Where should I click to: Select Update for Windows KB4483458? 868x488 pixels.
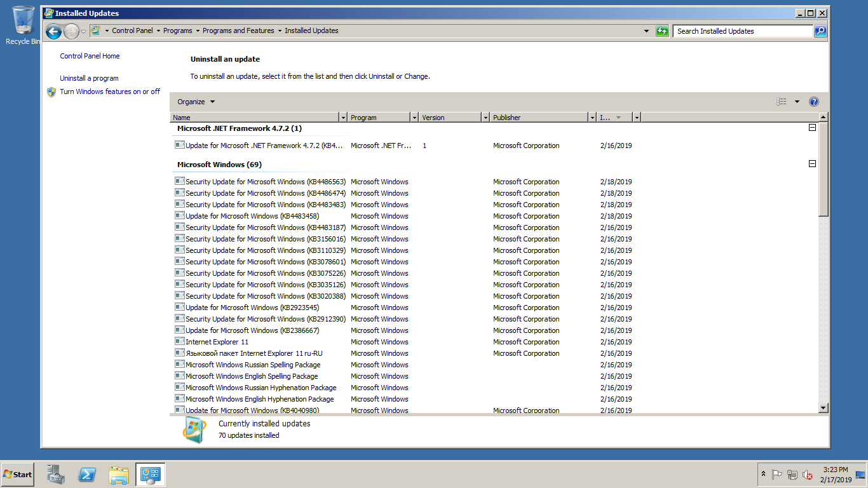pyautogui.click(x=403, y=216)
